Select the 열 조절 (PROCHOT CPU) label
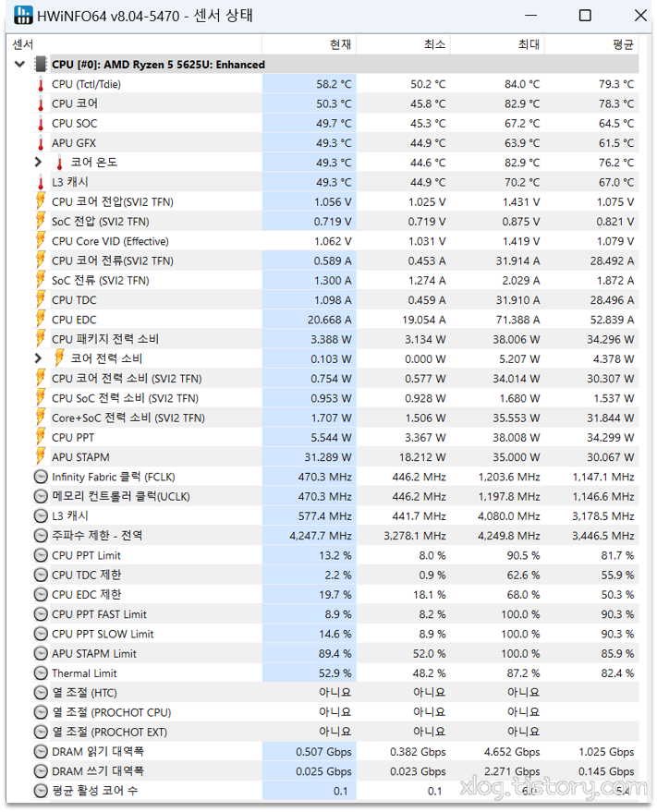 tap(112, 712)
